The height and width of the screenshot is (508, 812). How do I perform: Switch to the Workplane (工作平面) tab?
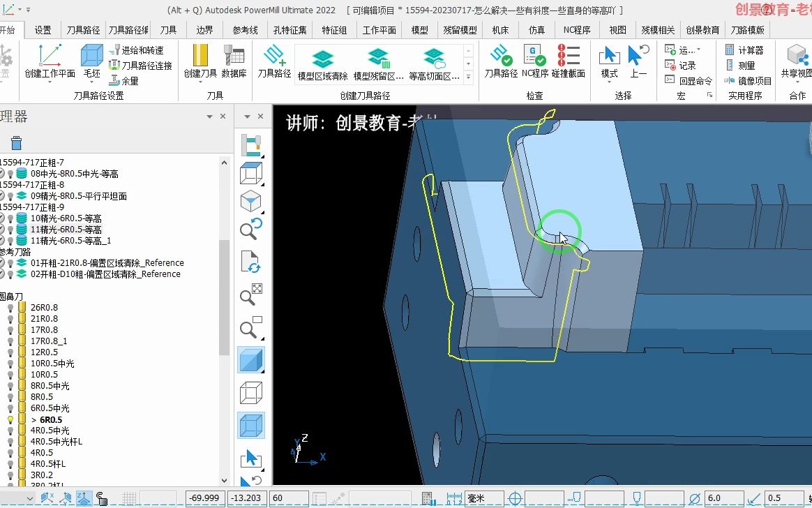379,30
